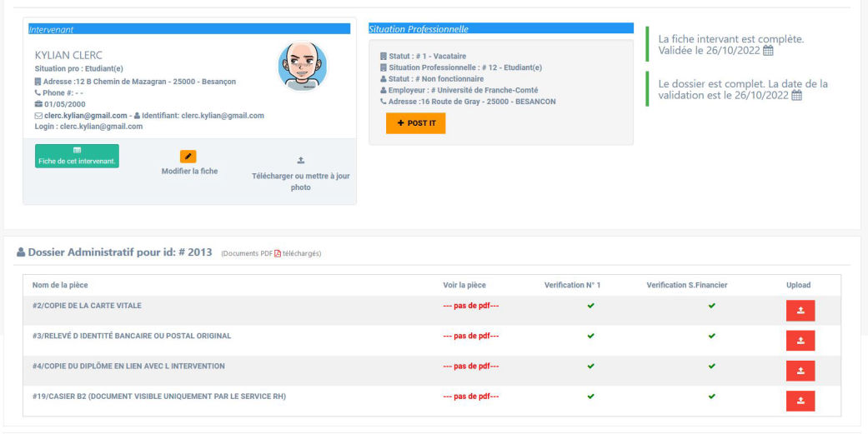Click the Modifier la fiche link
Screen dimensions: 868x434
[189, 171]
